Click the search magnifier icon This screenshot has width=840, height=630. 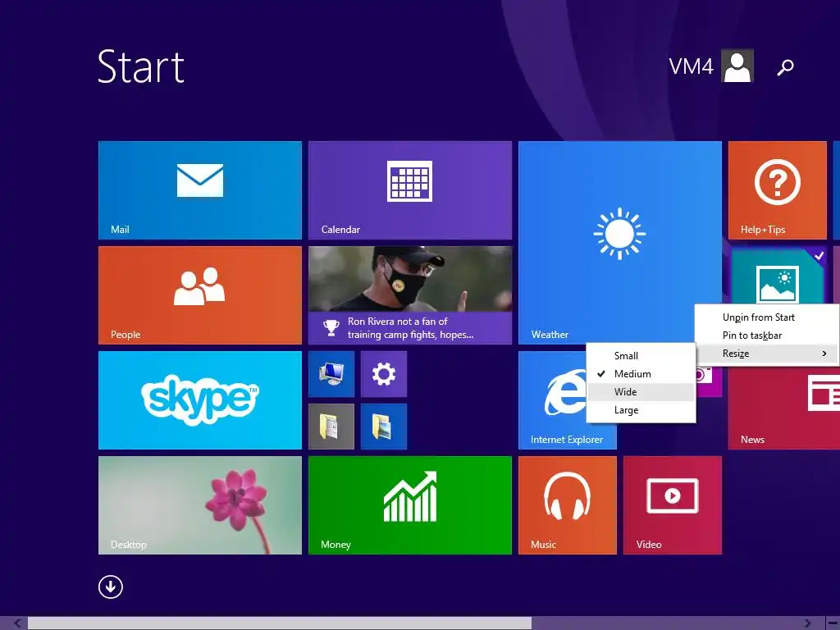coord(785,67)
